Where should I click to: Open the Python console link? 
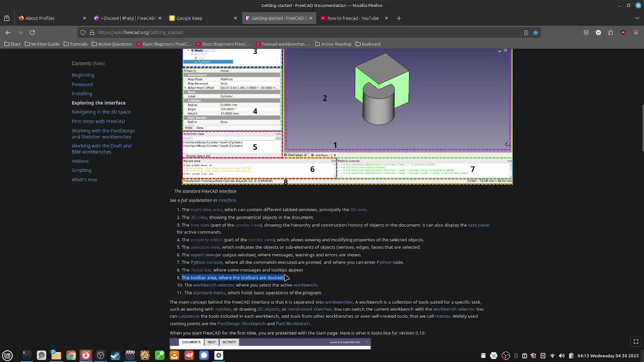tap(206, 262)
